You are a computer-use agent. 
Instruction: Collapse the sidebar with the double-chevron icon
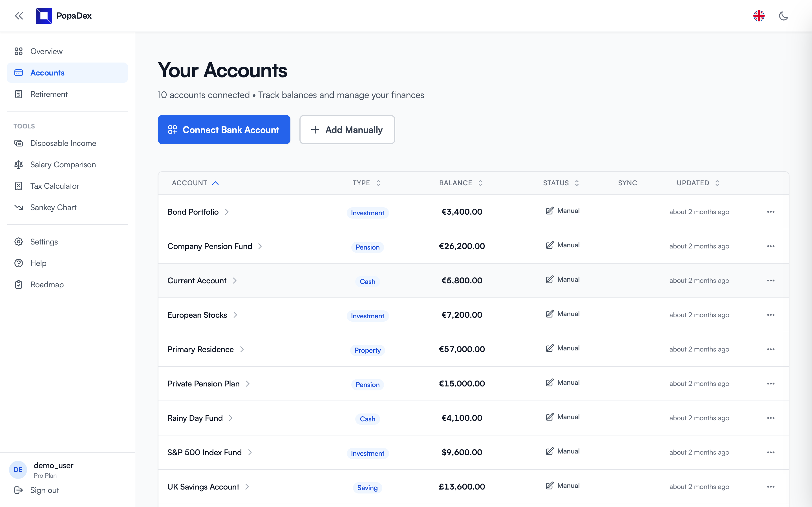pyautogui.click(x=19, y=16)
